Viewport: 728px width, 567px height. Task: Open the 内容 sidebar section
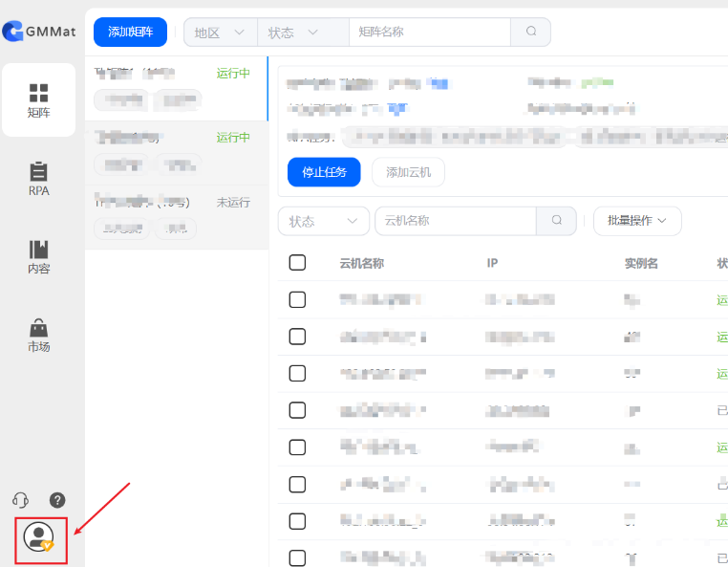tap(38, 257)
